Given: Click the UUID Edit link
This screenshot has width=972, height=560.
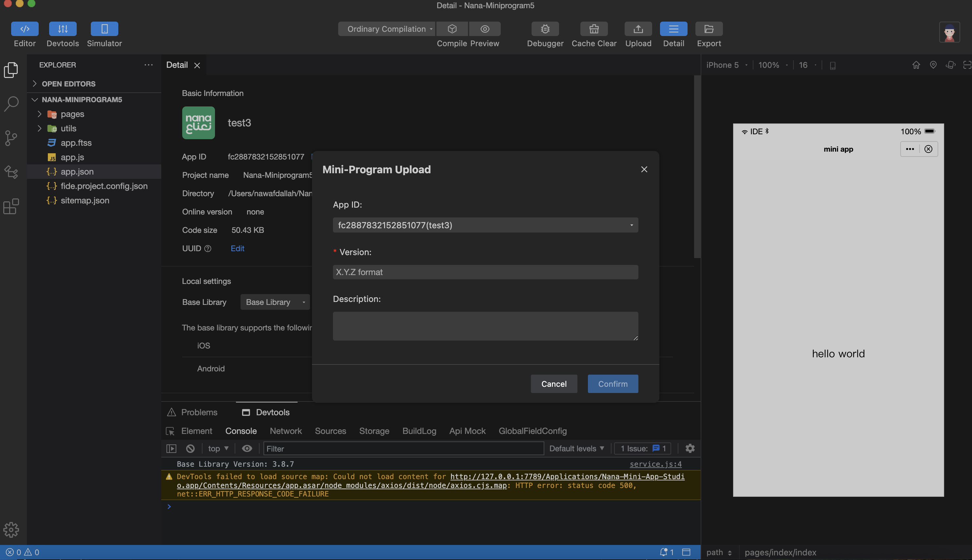Looking at the screenshot, I should click(x=237, y=249).
